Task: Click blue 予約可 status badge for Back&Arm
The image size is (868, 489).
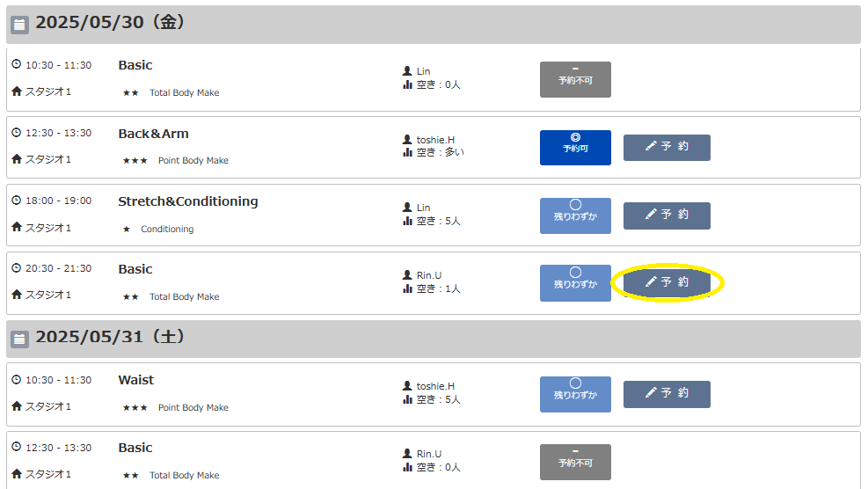Action: [575, 147]
